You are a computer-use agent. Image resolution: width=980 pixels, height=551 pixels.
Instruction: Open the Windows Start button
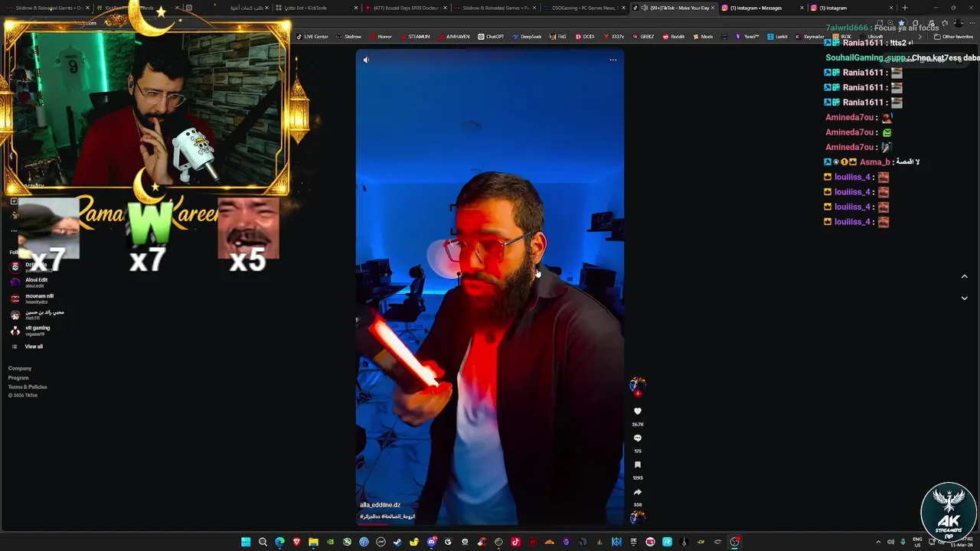(246, 542)
